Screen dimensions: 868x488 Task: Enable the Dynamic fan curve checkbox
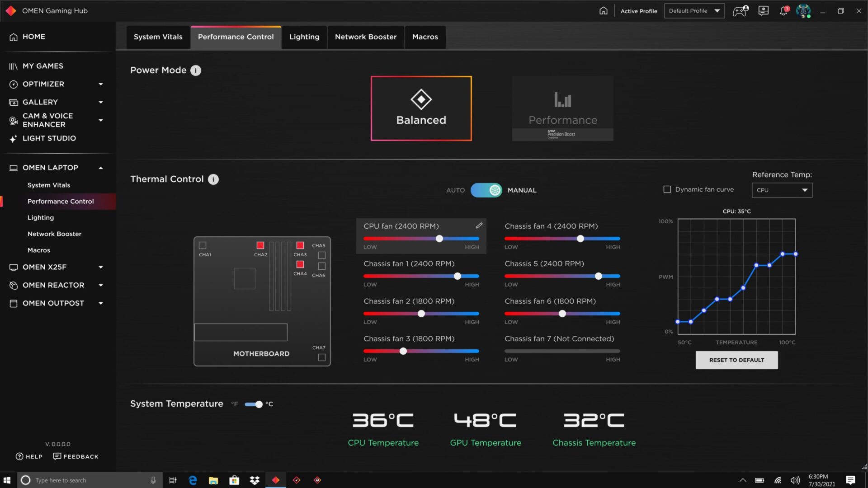coord(667,190)
